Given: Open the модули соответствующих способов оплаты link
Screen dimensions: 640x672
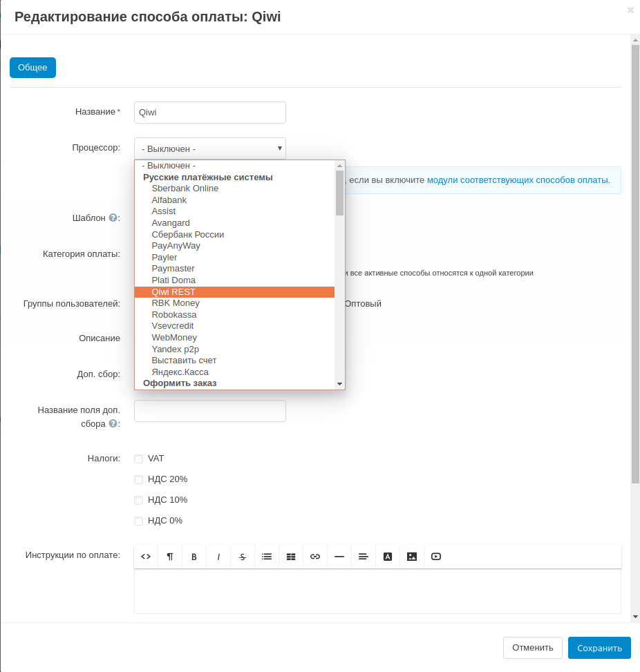Looking at the screenshot, I should (x=518, y=180).
